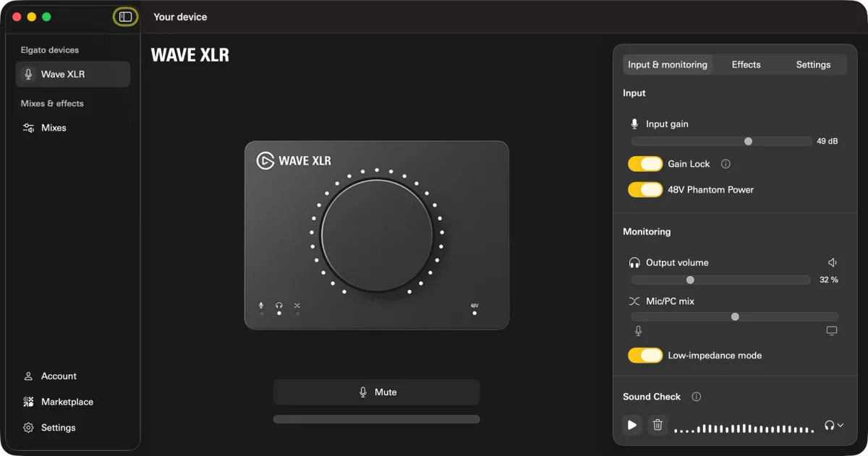Viewport: 868px width, 456px height.
Task: Click the Account person icon
Action: click(x=28, y=377)
